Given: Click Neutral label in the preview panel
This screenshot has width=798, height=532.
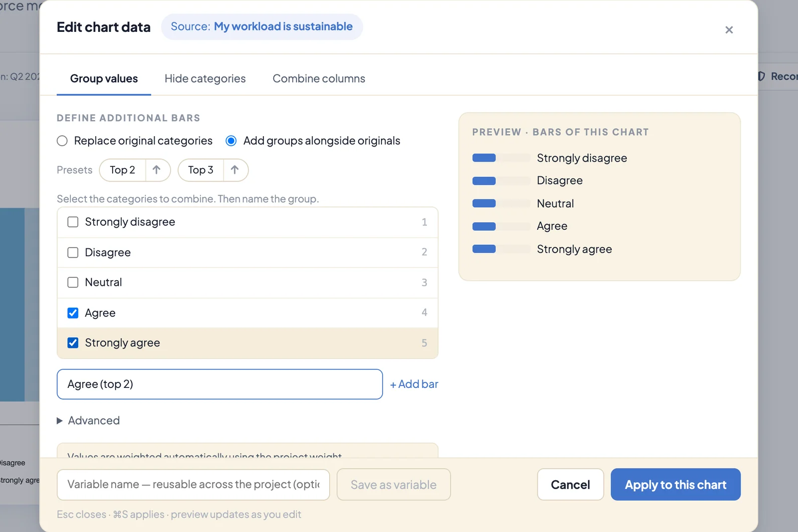Looking at the screenshot, I should (x=555, y=203).
